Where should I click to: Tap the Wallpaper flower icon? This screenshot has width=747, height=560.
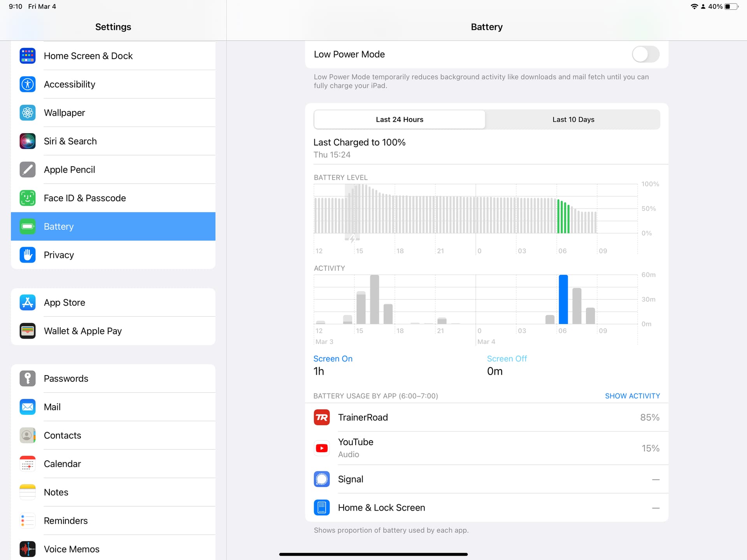coord(28,113)
